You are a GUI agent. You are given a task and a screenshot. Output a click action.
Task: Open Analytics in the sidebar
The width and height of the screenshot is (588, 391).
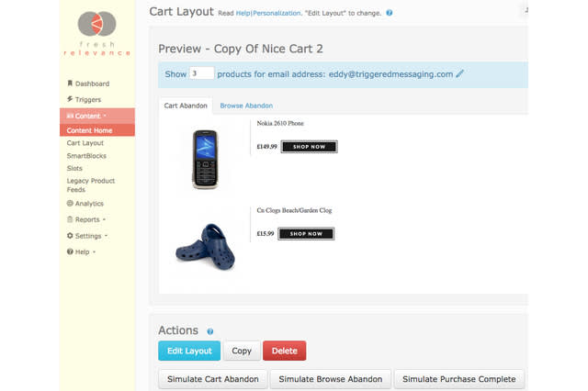click(x=88, y=204)
